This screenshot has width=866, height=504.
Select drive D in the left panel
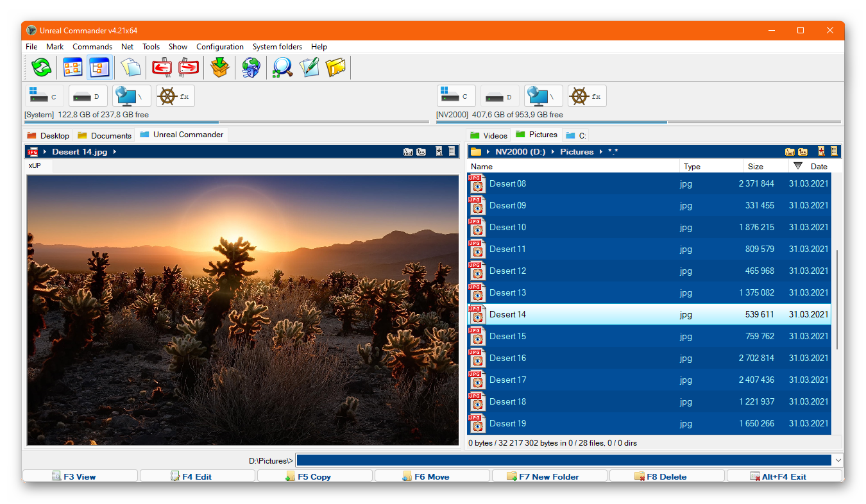(88, 96)
